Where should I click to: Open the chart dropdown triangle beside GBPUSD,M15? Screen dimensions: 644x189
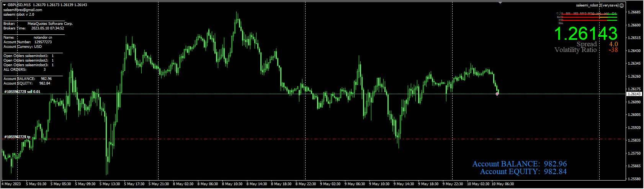point(5,5)
